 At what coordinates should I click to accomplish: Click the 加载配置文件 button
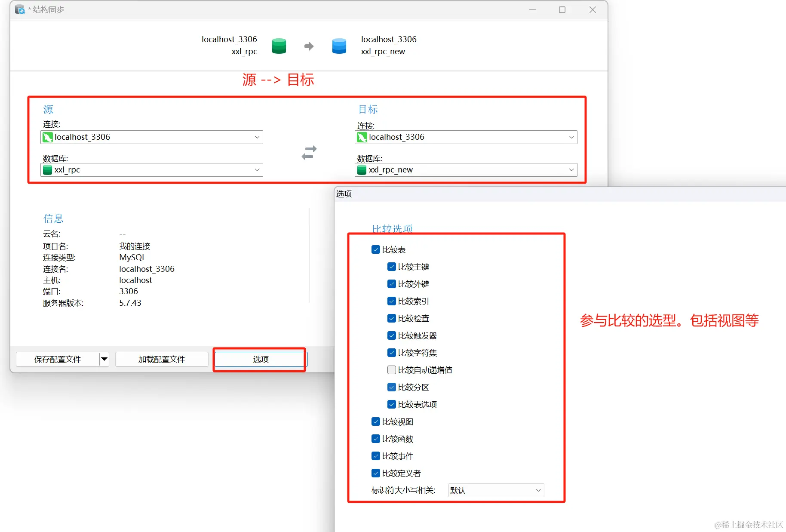coord(161,359)
